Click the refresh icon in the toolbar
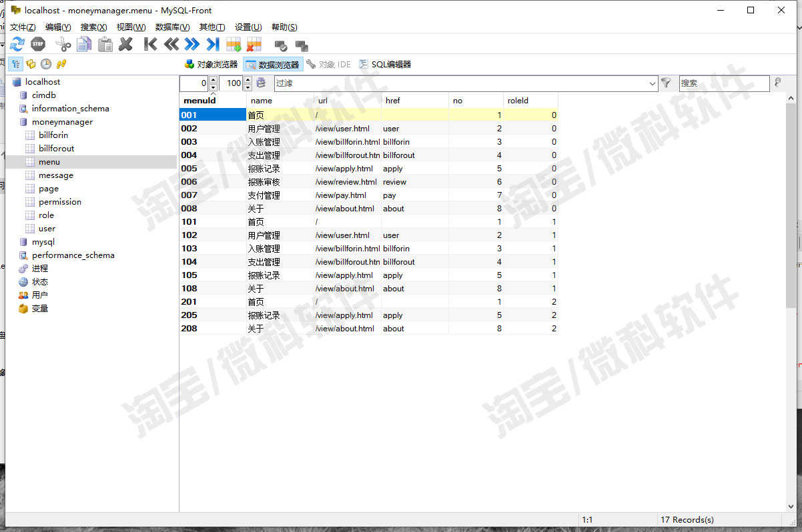Image resolution: width=802 pixels, height=532 pixels. (x=17, y=44)
